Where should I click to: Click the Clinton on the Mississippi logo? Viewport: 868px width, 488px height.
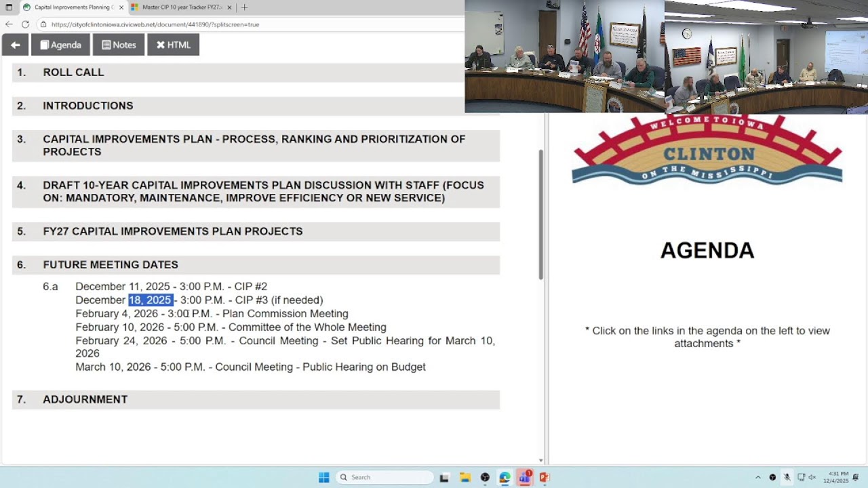(707, 150)
